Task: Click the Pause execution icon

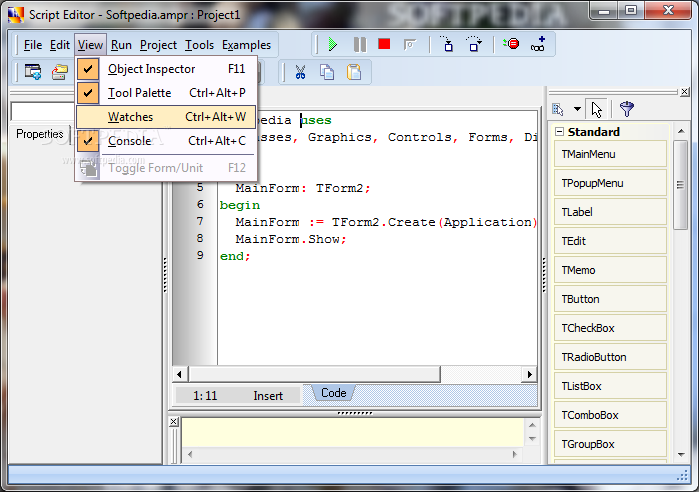Action: click(359, 44)
